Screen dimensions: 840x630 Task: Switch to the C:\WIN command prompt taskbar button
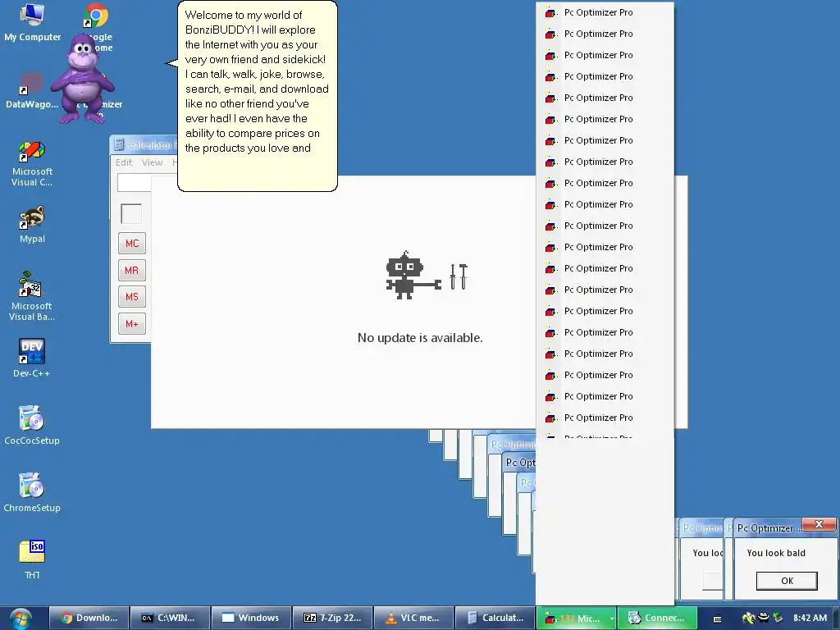[x=170, y=619]
